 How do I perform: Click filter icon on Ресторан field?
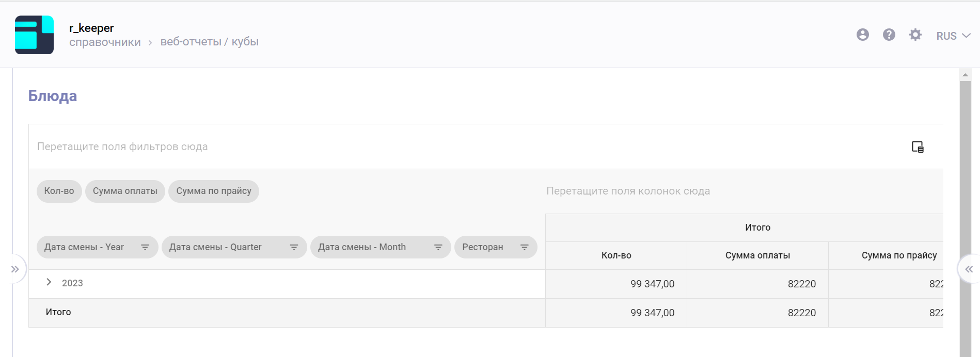coord(524,247)
